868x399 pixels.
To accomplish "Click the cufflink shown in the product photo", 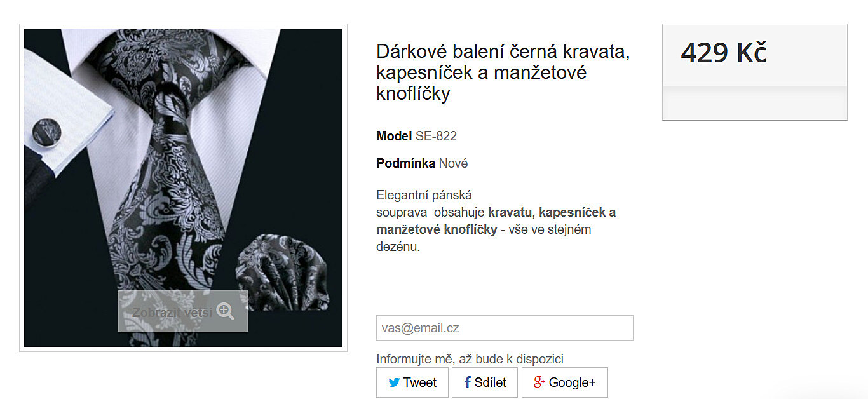I will (x=46, y=132).
